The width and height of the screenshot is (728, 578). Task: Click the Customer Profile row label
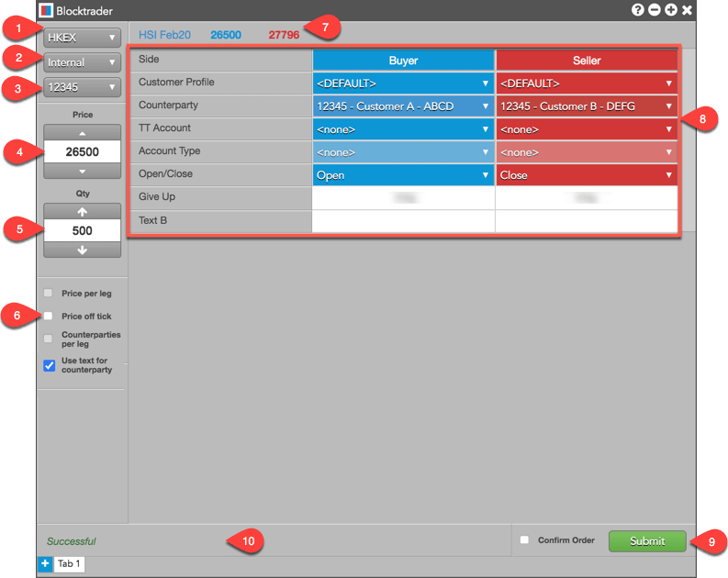click(176, 82)
